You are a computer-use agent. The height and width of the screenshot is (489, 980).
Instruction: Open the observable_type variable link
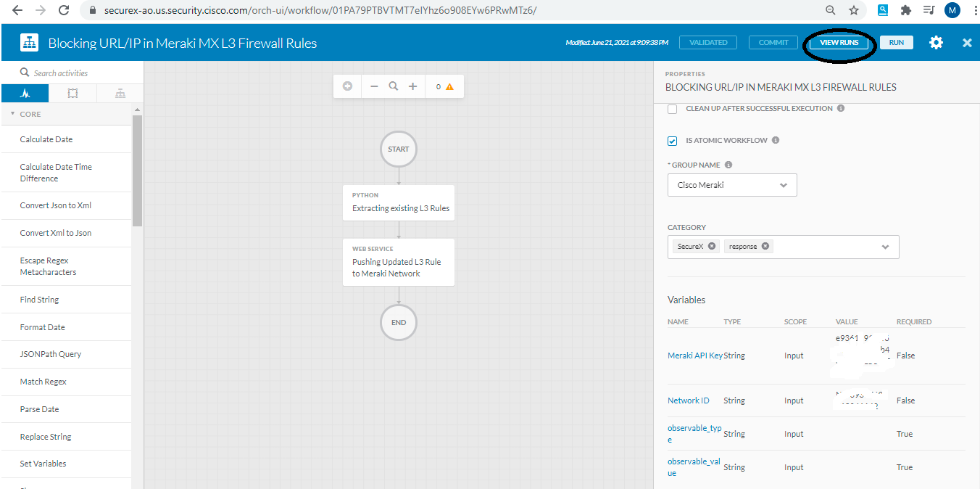tap(694, 434)
